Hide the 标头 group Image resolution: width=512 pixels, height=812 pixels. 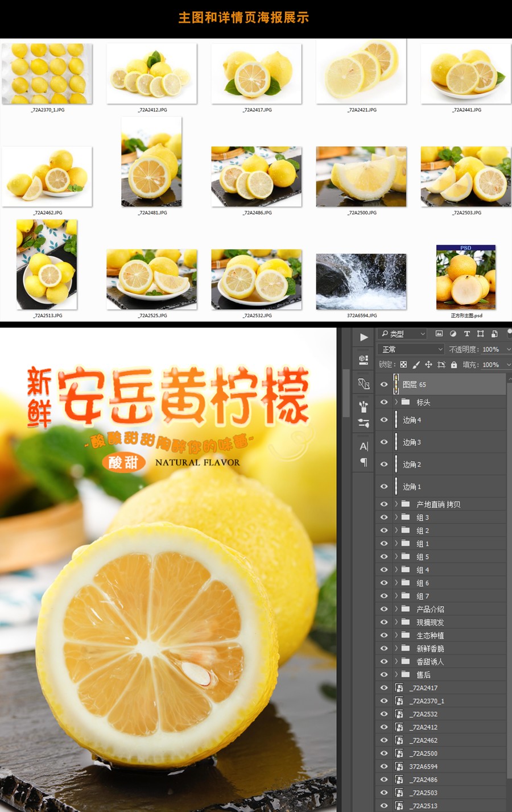pyautogui.click(x=384, y=402)
